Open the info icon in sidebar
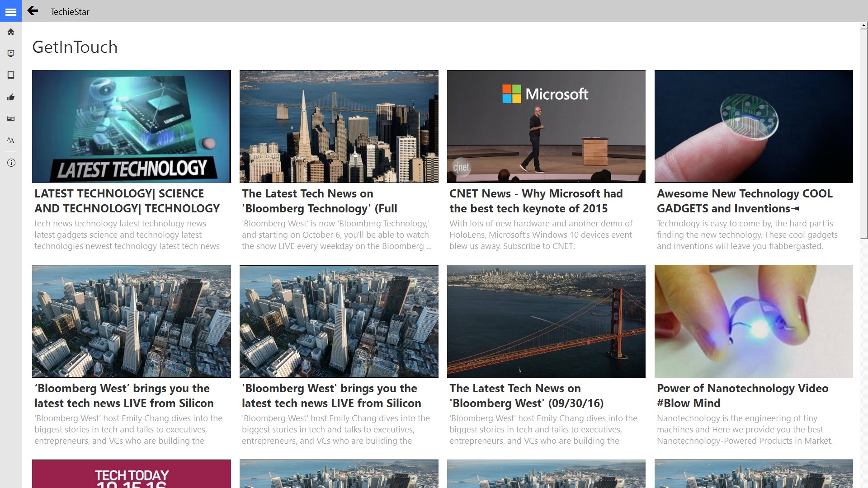The width and height of the screenshot is (868, 488). (11, 163)
